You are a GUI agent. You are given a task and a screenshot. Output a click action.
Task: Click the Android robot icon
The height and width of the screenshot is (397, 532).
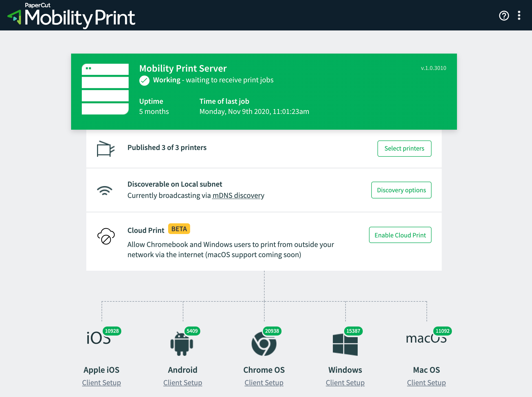[x=182, y=344]
